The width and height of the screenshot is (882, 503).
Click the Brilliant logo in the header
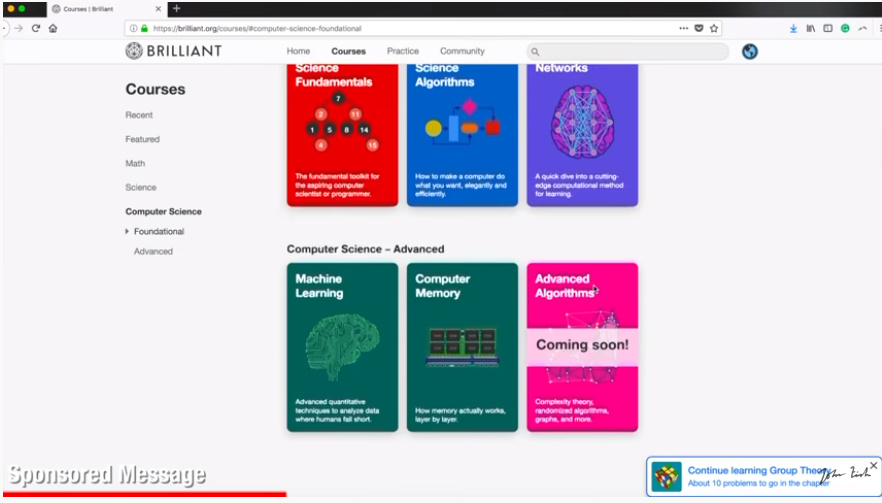coord(173,51)
